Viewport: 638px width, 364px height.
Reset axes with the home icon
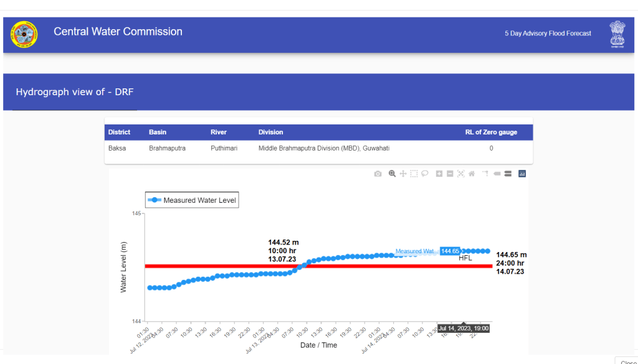pos(472,174)
